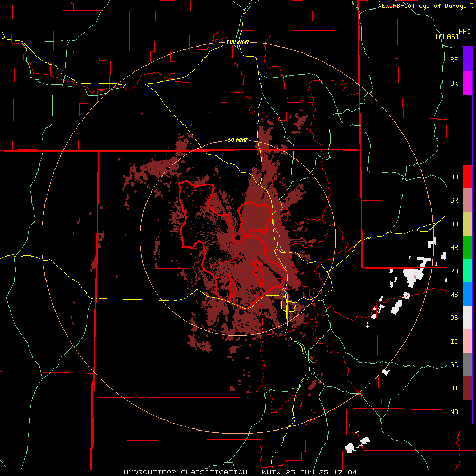Screen dimensions: 476x476
Task: Click the RF purple color swatch
Action: pyautogui.click(x=467, y=59)
